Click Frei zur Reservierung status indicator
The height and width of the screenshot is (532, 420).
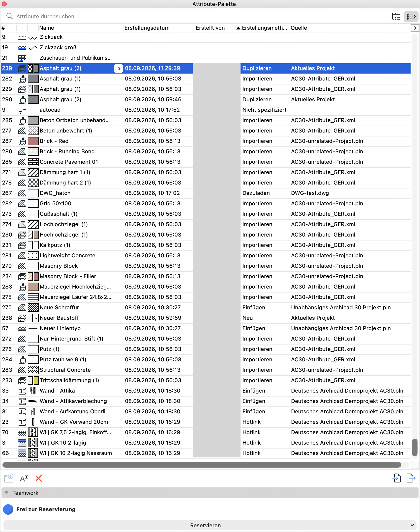click(x=8, y=509)
